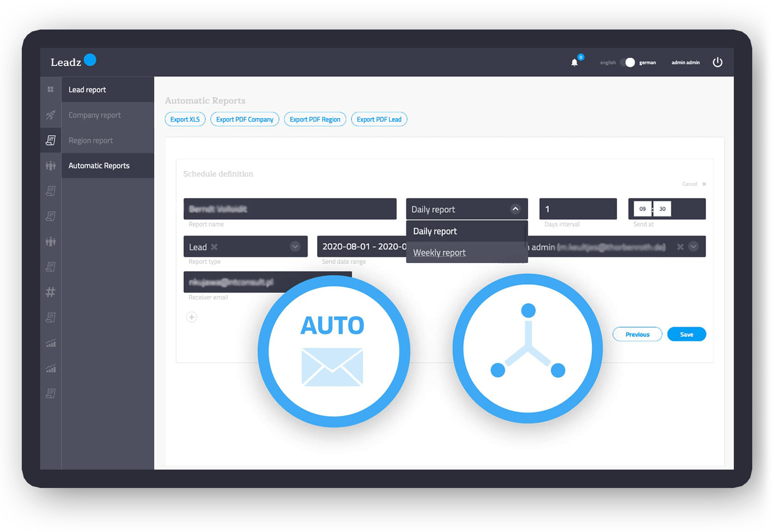Click Export PDF Lead button
Viewport: 774px width, 532px height.
[x=379, y=119]
